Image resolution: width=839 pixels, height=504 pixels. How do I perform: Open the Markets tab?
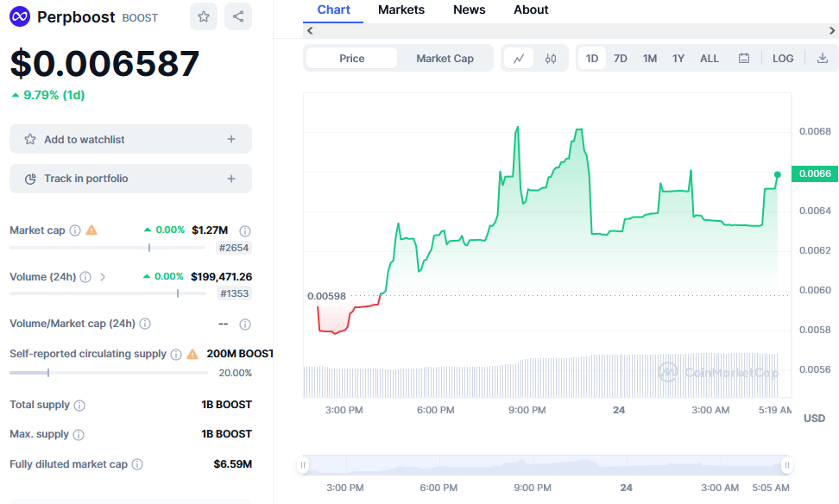(x=401, y=10)
